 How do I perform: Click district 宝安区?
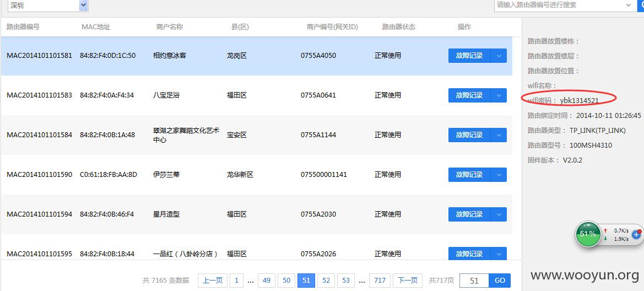(x=237, y=135)
